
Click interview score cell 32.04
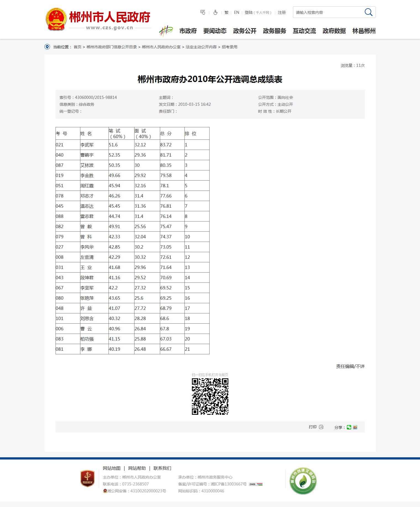coord(140,237)
